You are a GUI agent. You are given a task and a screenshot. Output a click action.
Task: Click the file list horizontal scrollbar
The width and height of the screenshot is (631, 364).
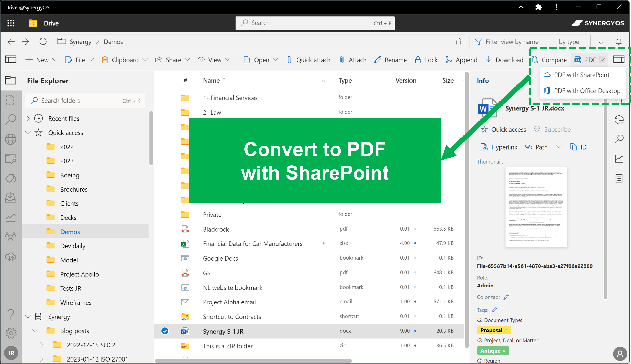click(253, 361)
